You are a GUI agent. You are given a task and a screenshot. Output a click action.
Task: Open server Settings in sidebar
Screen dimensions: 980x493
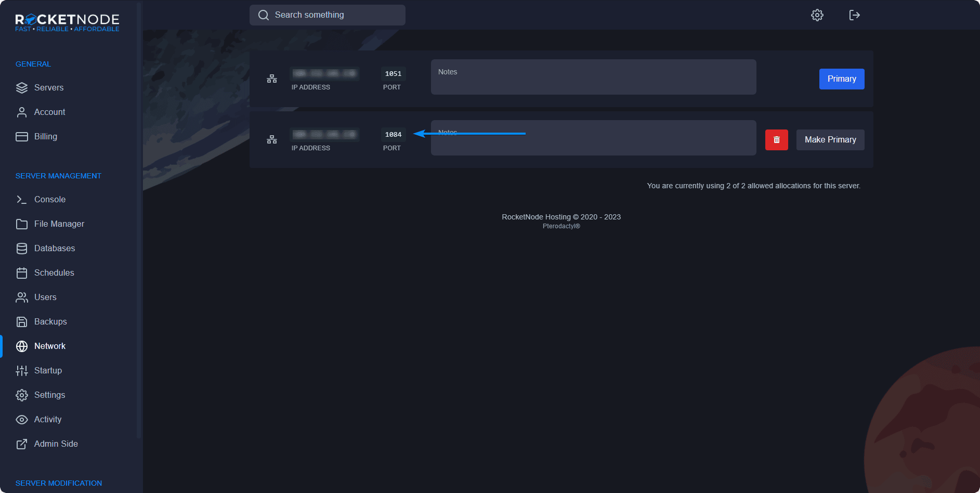tap(49, 395)
